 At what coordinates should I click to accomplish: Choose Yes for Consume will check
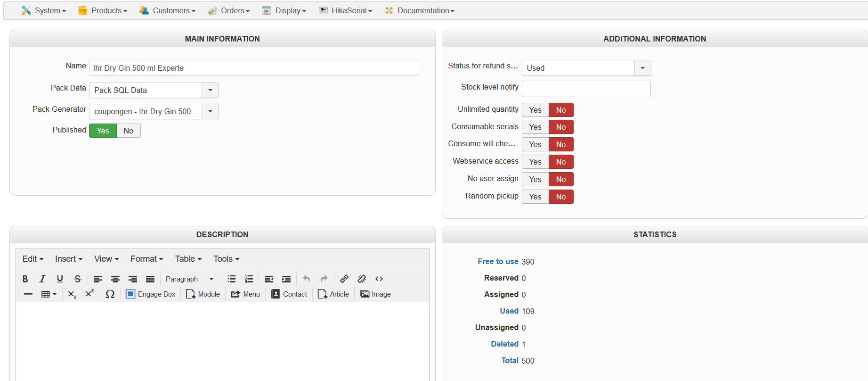pyautogui.click(x=535, y=144)
